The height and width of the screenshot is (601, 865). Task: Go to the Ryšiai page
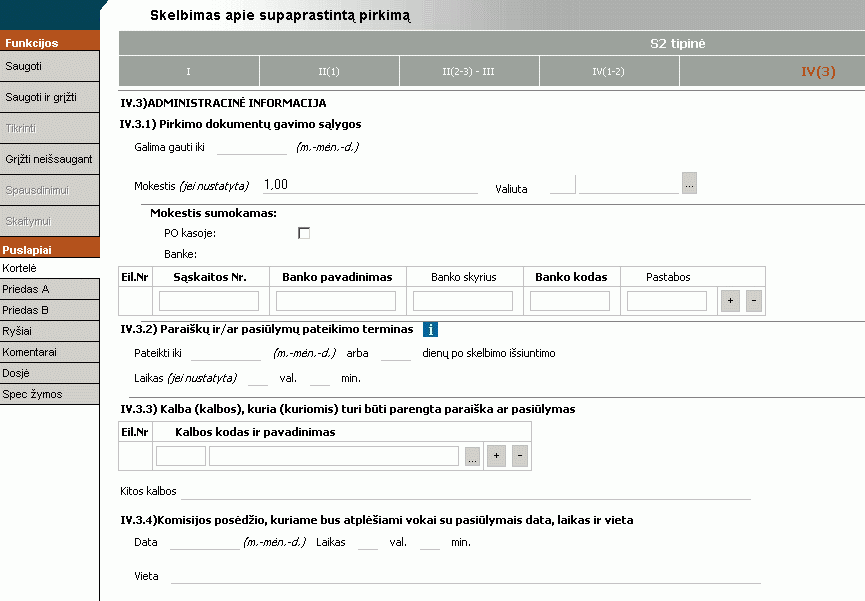(50, 331)
